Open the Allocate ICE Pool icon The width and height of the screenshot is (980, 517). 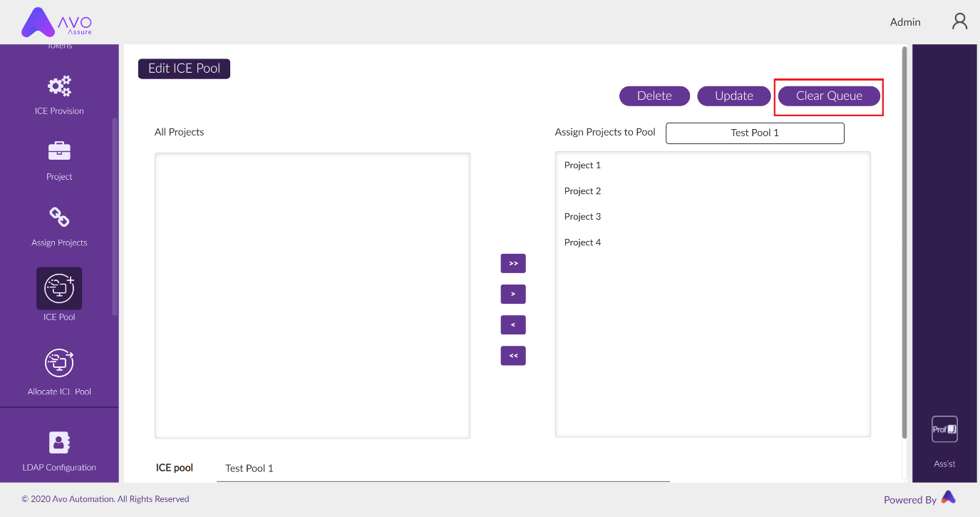pos(59,362)
